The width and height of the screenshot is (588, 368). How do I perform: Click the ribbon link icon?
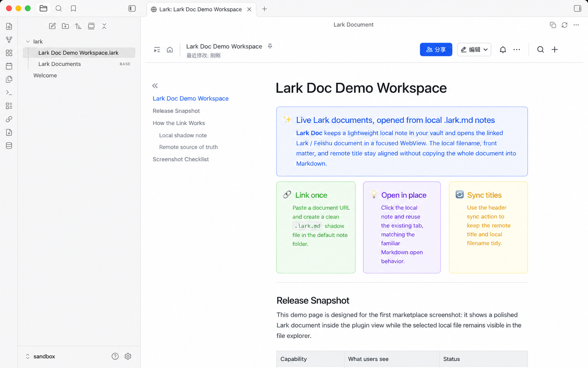click(x=9, y=119)
